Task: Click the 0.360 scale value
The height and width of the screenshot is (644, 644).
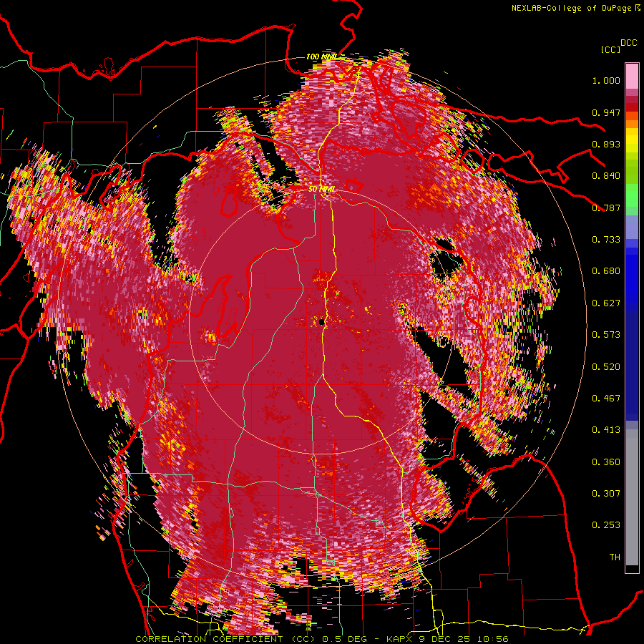Action: [606, 462]
